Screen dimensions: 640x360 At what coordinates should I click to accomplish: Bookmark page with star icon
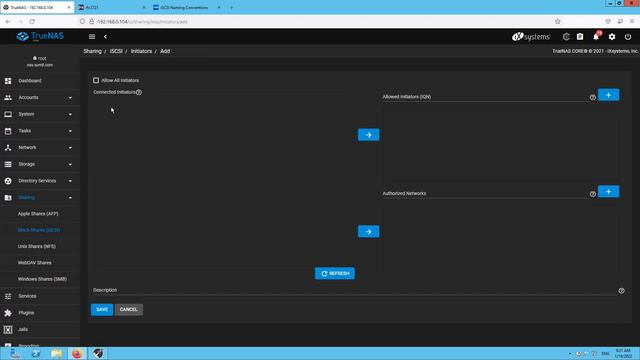(x=558, y=21)
